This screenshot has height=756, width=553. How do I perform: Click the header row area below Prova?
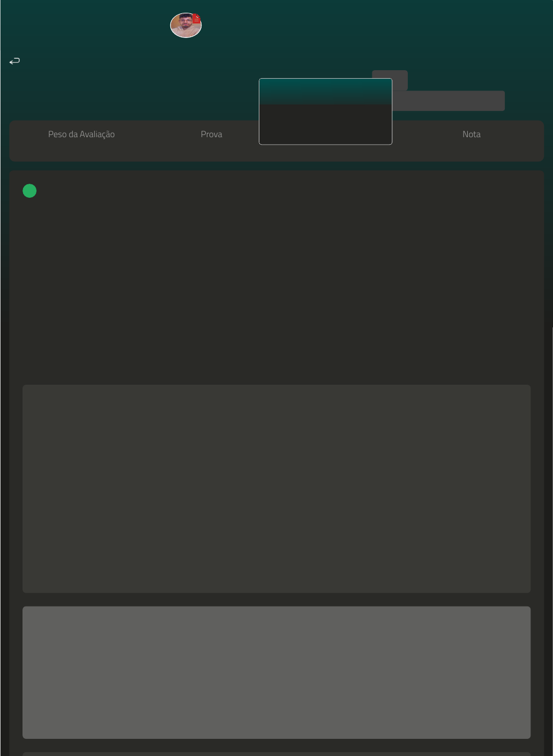(211, 151)
